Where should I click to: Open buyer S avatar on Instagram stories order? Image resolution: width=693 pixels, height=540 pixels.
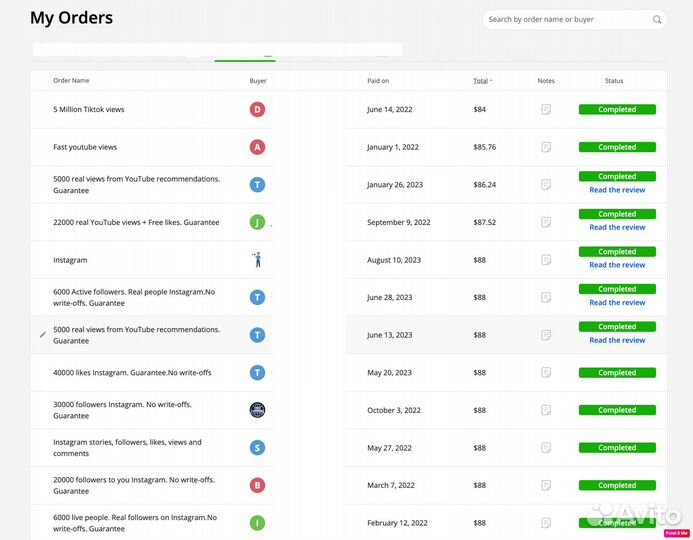pos(257,448)
